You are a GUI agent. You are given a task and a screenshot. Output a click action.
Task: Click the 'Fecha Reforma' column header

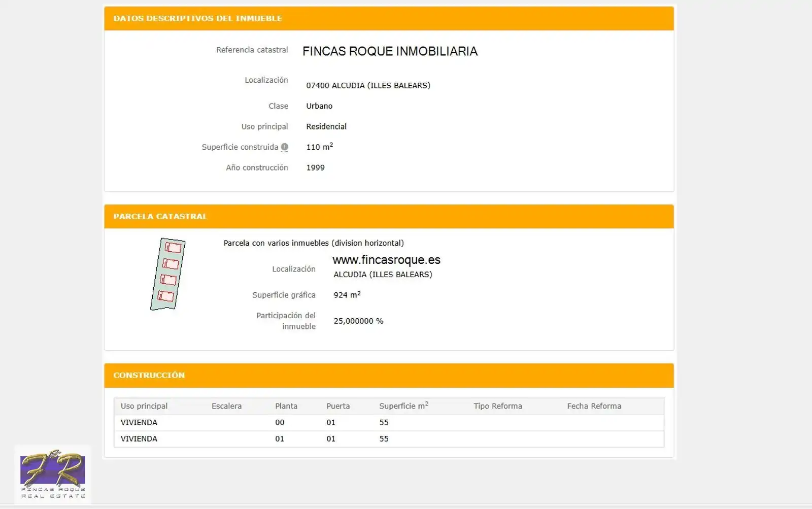[x=594, y=406]
